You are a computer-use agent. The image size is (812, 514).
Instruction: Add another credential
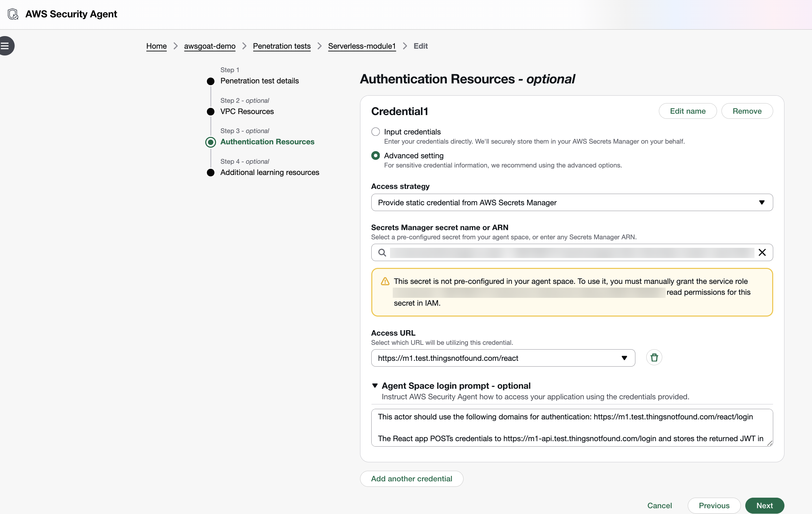tap(411, 479)
